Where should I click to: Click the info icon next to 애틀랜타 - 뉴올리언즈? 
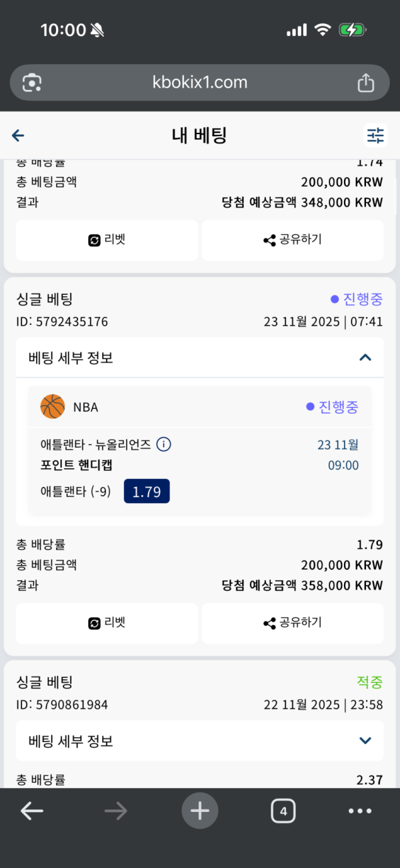163,444
